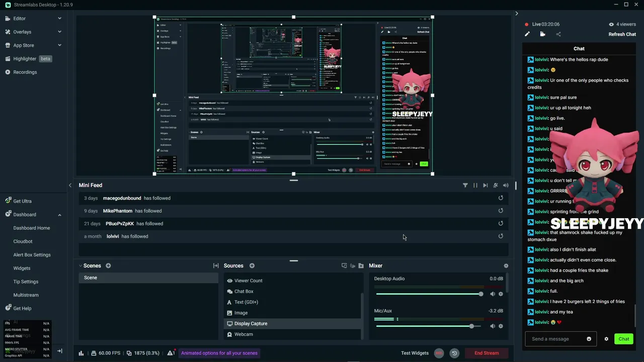Screen dimensions: 644x362
Task: Expand the App Store chevron
Action: point(59,45)
